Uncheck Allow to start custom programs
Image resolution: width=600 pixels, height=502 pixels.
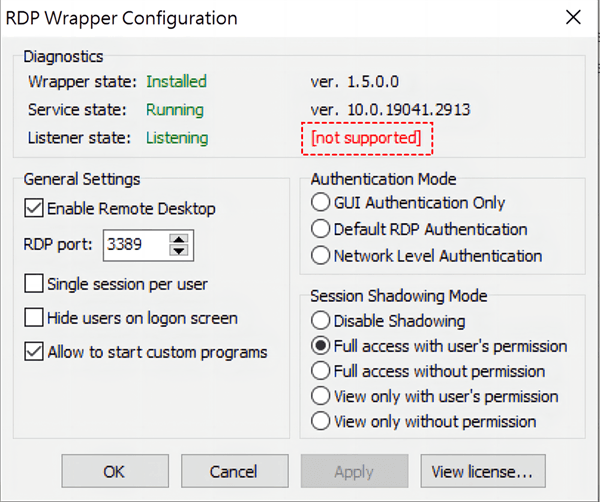point(34,352)
